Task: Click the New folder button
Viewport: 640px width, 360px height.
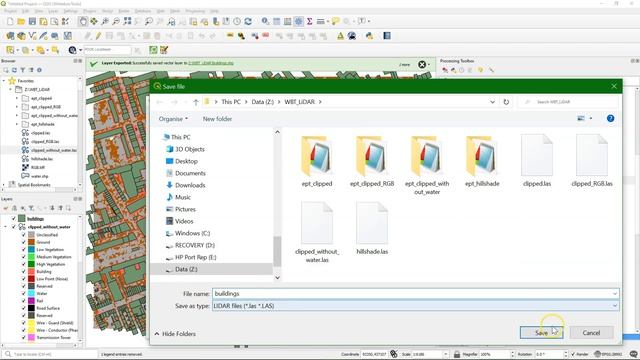Action: click(217, 119)
